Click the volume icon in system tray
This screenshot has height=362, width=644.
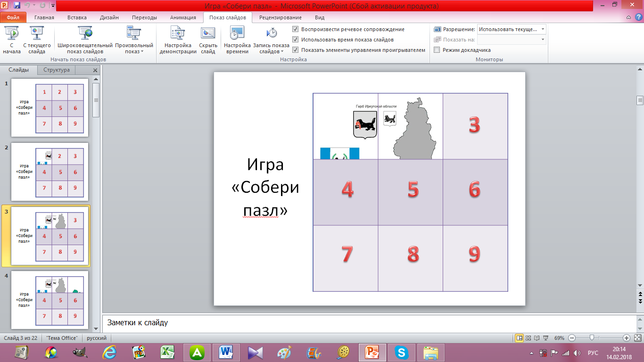[x=577, y=353]
